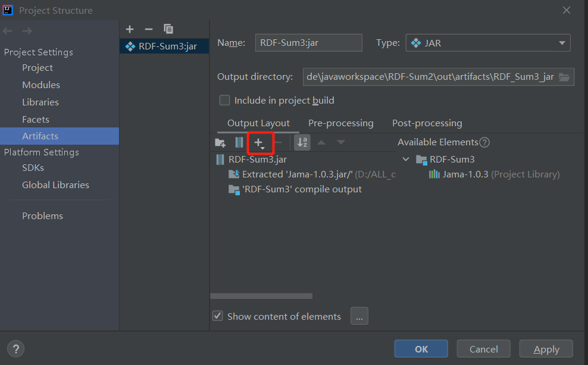This screenshot has height=365, width=588.
Task: Select 'RDF-Sum3' compile output entry
Action: click(x=295, y=189)
